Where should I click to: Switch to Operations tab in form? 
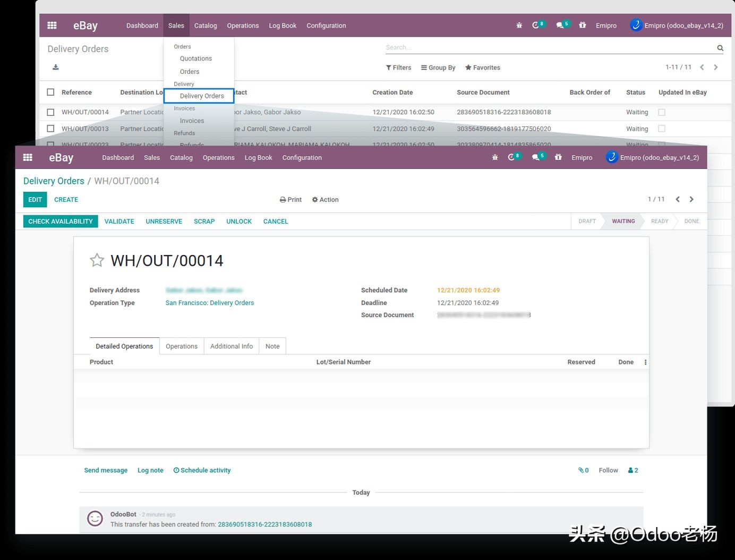pyautogui.click(x=182, y=346)
